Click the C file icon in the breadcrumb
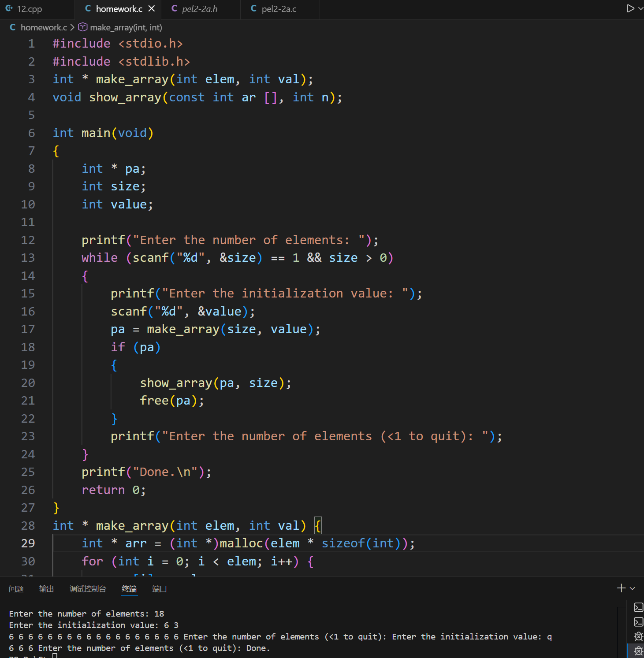 (13, 27)
